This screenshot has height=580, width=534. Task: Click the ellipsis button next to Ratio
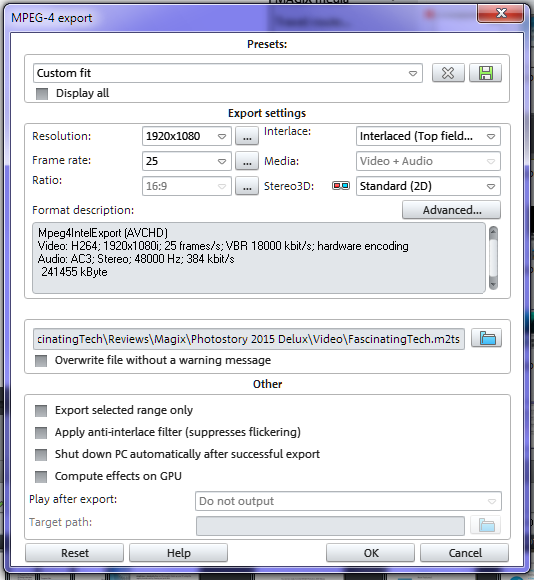247,186
